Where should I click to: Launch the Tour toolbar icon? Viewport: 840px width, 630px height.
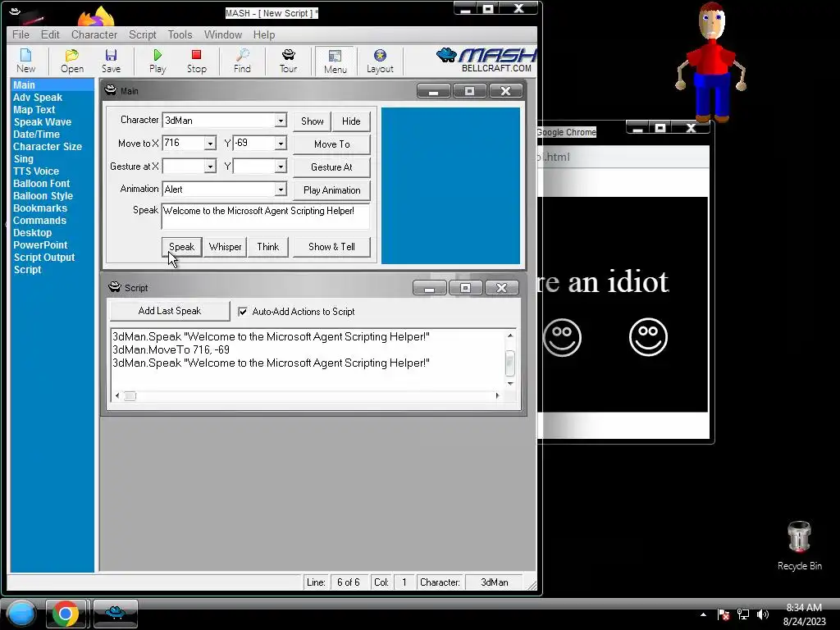coord(288,61)
